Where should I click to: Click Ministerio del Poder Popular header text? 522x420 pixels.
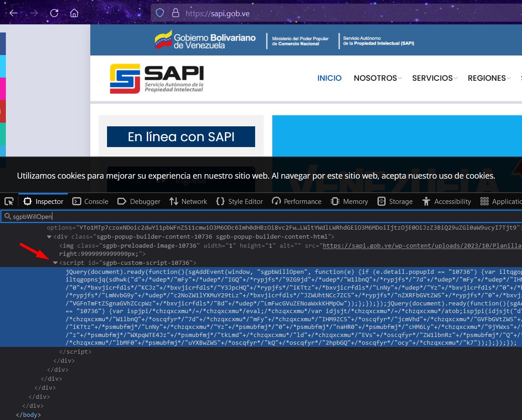tap(300, 41)
